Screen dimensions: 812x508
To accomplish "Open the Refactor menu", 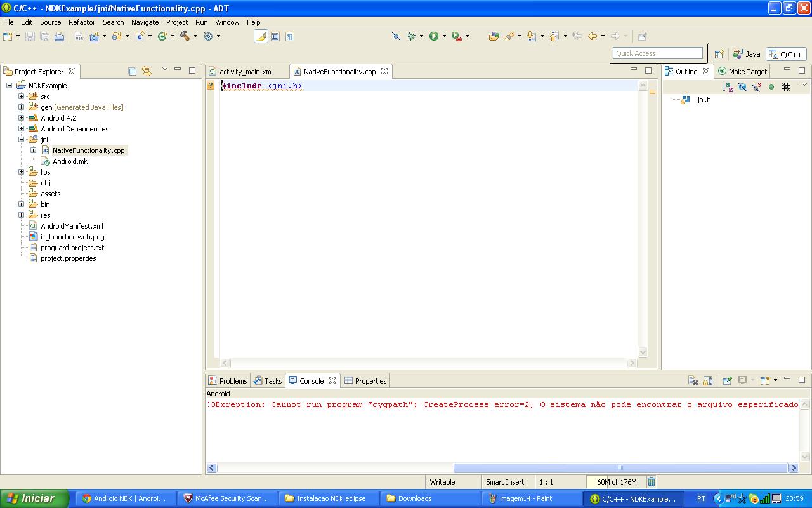I will [x=82, y=22].
